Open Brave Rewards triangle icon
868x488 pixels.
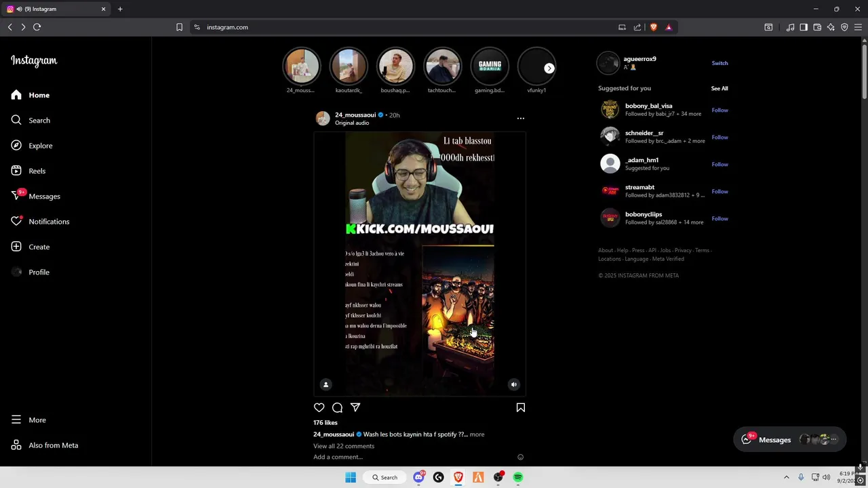[x=669, y=27]
